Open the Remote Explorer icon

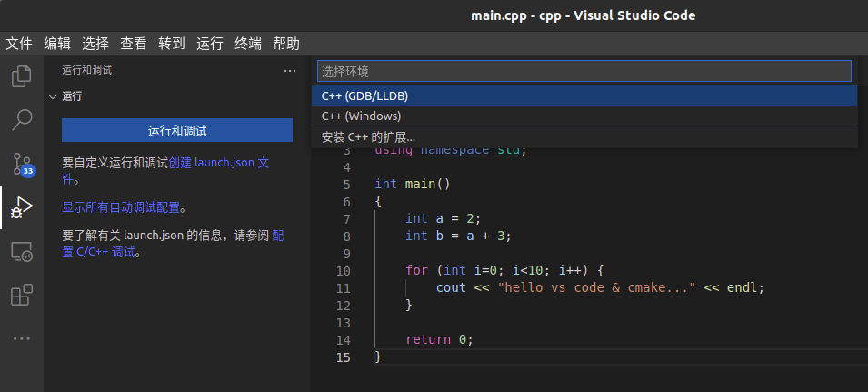point(22,252)
